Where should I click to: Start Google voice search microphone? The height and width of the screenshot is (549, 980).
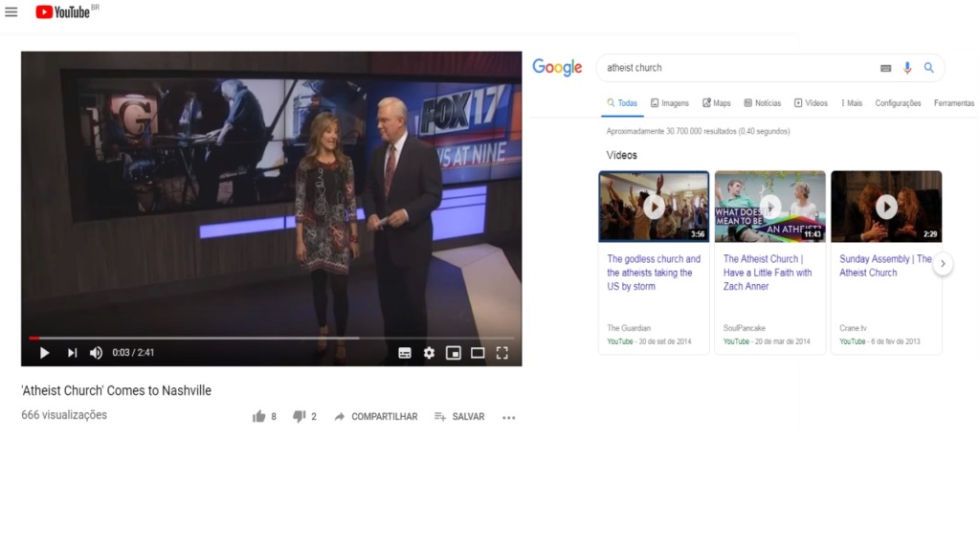point(907,68)
